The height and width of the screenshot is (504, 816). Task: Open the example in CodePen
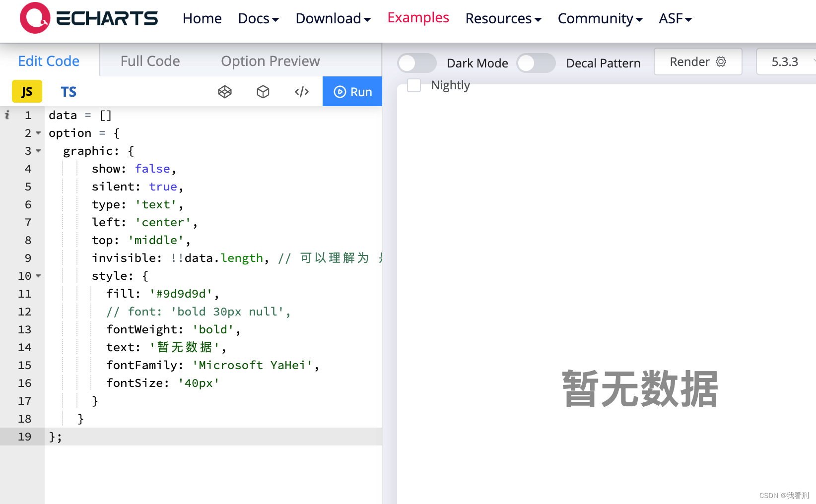tap(225, 91)
